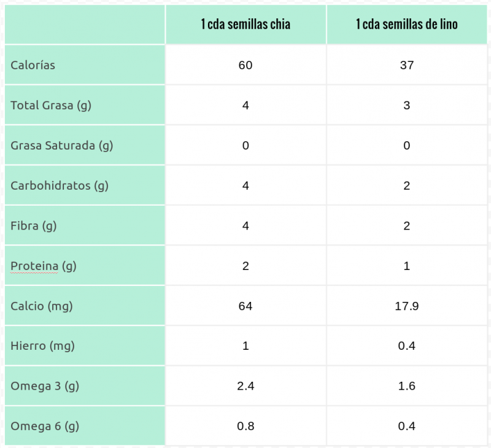This screenshot has width=491, height=448.
Task: Click the flax calcium value 17.9
Action: point(406,306)
